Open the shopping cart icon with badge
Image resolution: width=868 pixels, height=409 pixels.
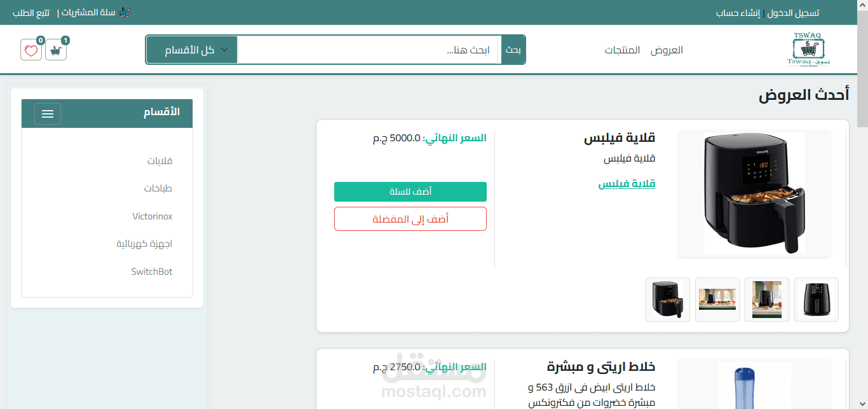(x=56, y=50)
